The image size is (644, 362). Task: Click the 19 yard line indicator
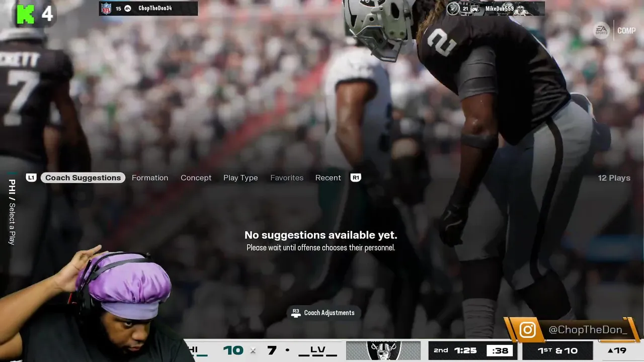617,350
